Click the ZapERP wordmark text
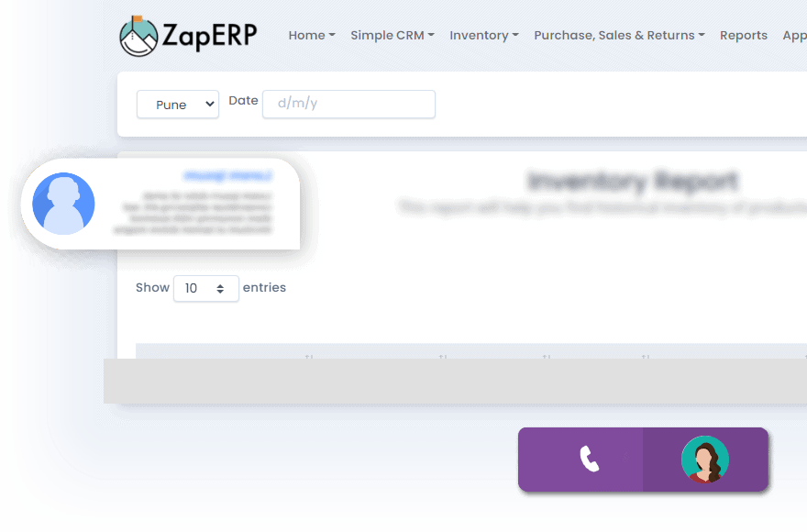 click(209, 36)
